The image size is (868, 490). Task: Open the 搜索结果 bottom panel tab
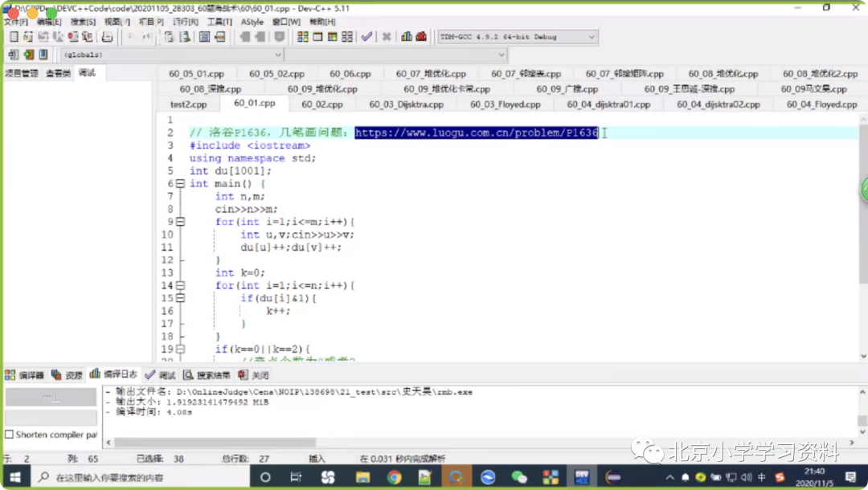pyautogui.click(x=207, y=375)
